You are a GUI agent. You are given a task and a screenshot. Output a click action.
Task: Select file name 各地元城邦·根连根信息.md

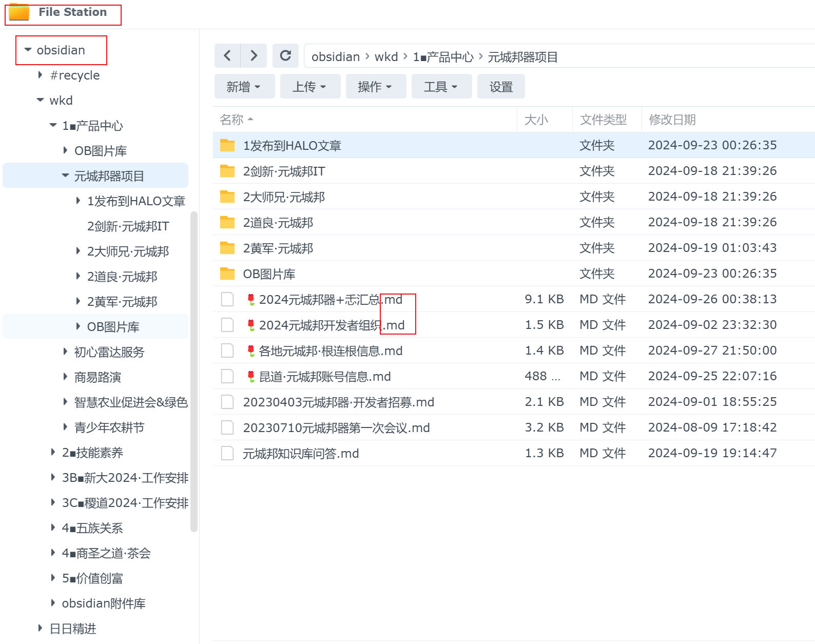coord(331,351)
